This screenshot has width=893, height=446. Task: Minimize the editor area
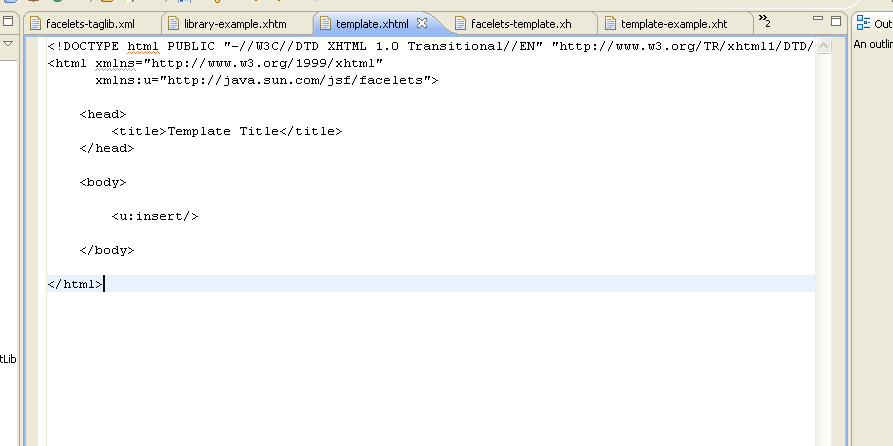[x=818, y=20]
